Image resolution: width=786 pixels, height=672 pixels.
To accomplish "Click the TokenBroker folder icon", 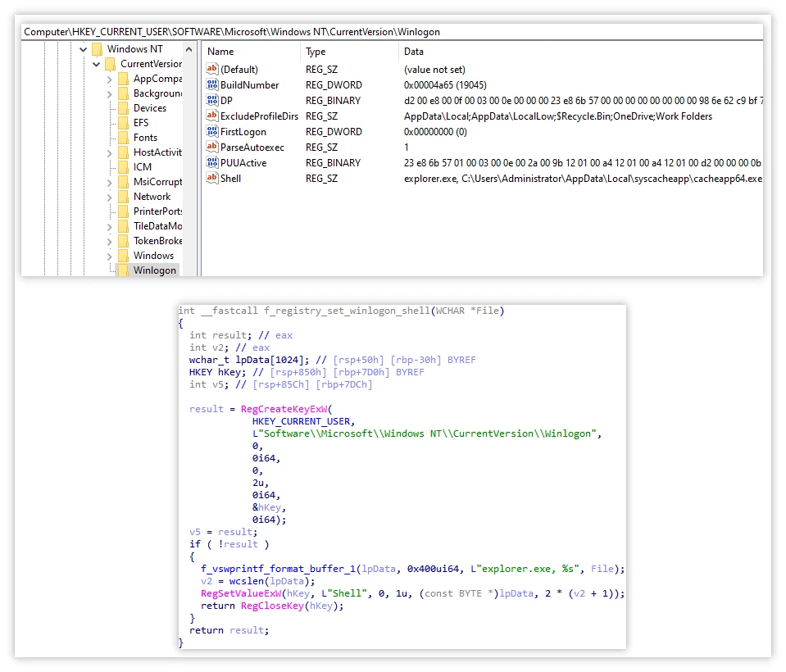I will point(123,241).
